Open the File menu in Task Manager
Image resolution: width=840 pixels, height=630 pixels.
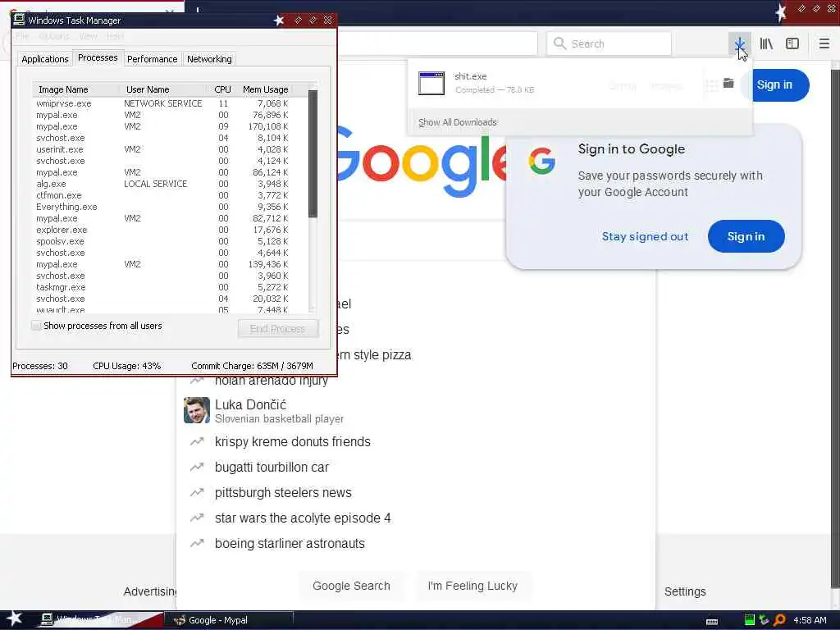point(22,36)
